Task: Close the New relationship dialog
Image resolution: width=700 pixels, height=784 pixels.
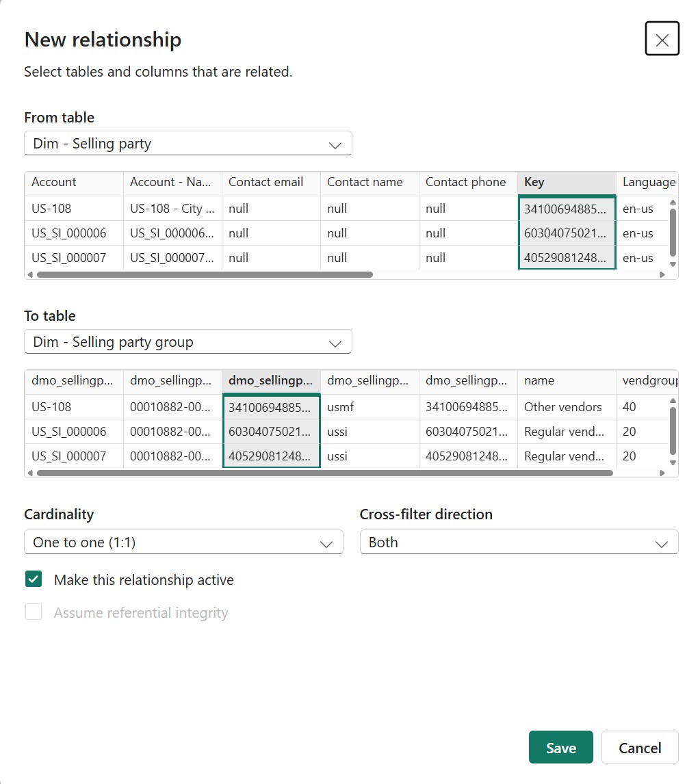Action: [662, 39]
